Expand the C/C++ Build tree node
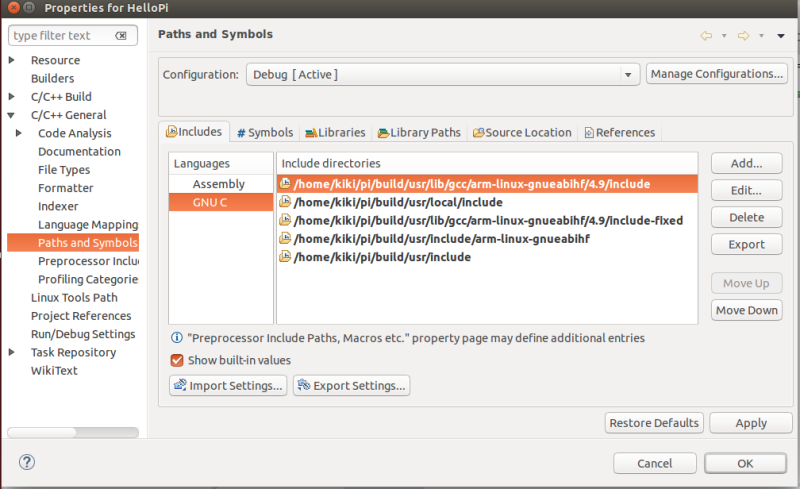Screen dimensions: 800x489 click(11, 96)
